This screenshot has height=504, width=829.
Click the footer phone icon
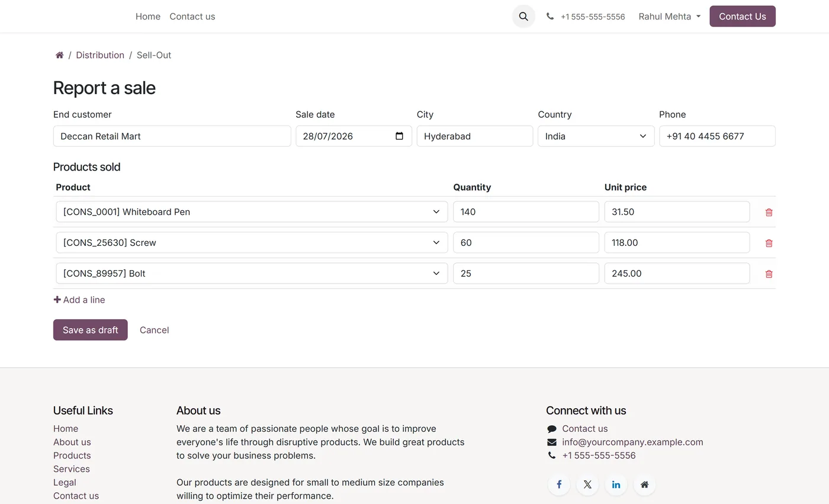pos(552,455)
